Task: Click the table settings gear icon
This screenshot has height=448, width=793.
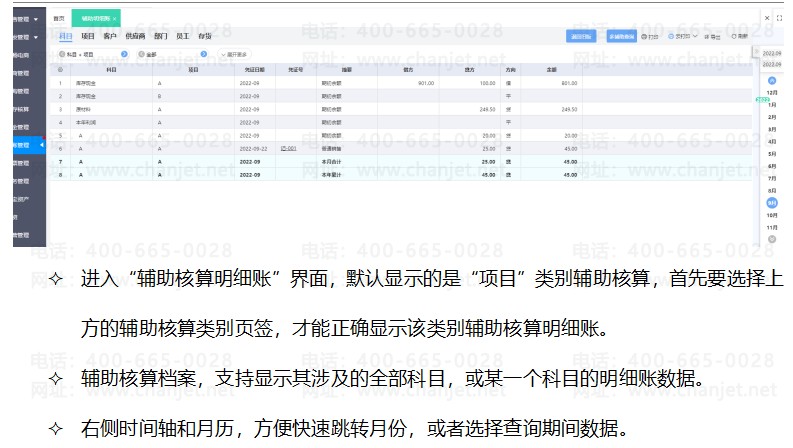Action: 60,70
